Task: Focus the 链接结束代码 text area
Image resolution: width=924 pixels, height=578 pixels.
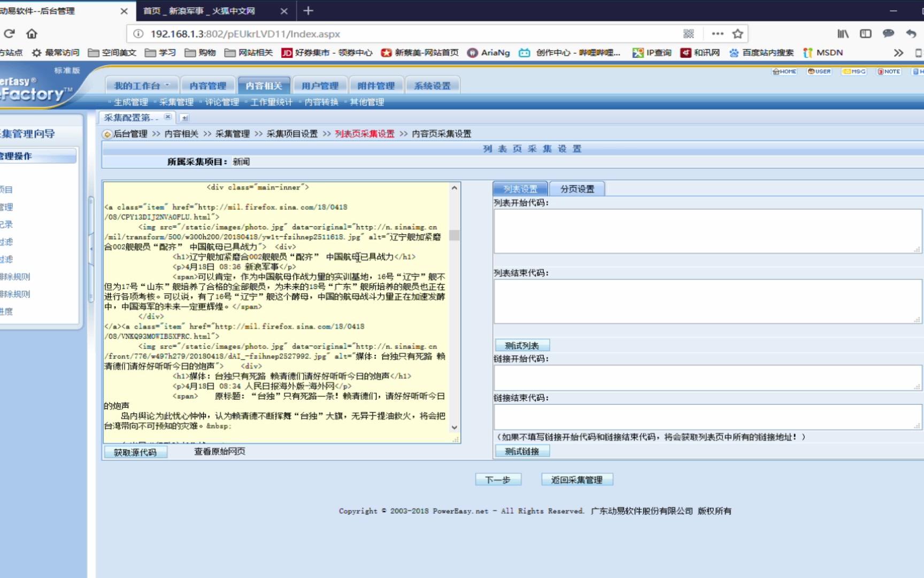Action: 708,417
